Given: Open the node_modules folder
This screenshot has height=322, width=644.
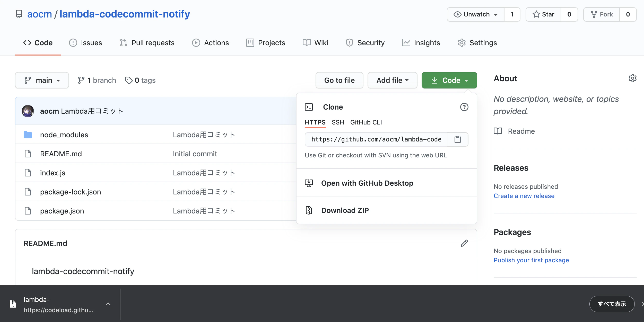Looking at the screenshot, I should click(64, 135).
